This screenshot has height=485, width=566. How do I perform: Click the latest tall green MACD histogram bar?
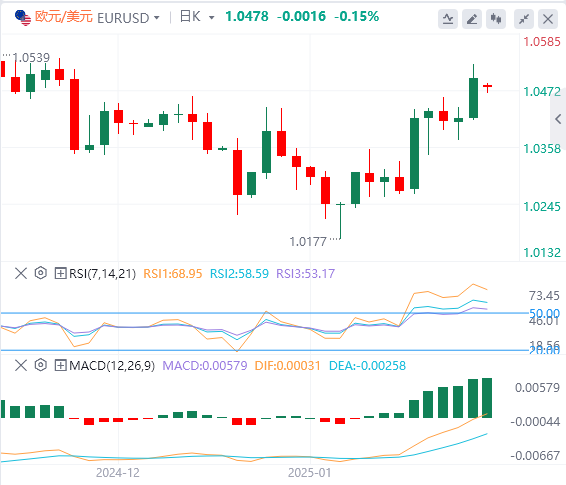pyautogui.click(x=487, y=398)
